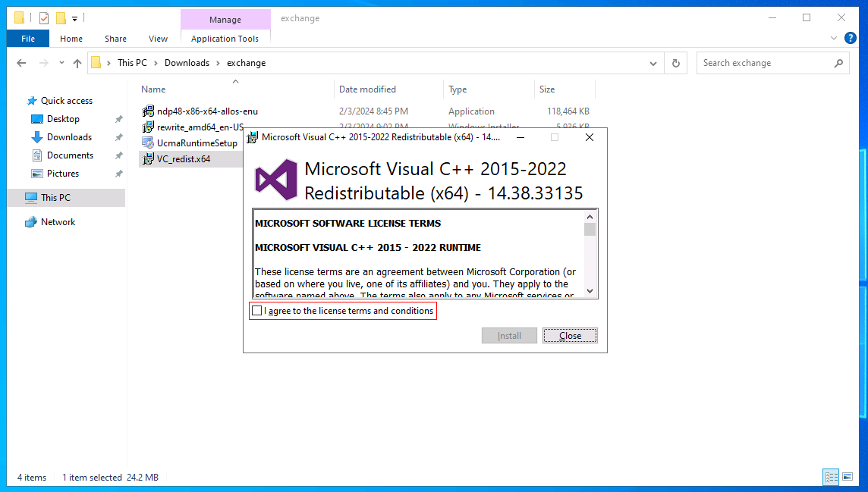Image resolution: width=868 pixels, height=492 pixels.
Task: Open Downloads in the navigation pane
Action: [69, 137]
